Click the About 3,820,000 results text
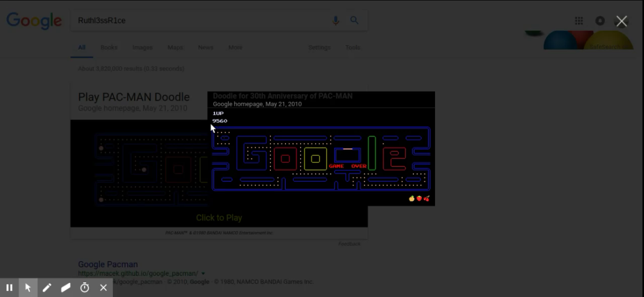Screen dimensions: 644x297 coord(131,68)
